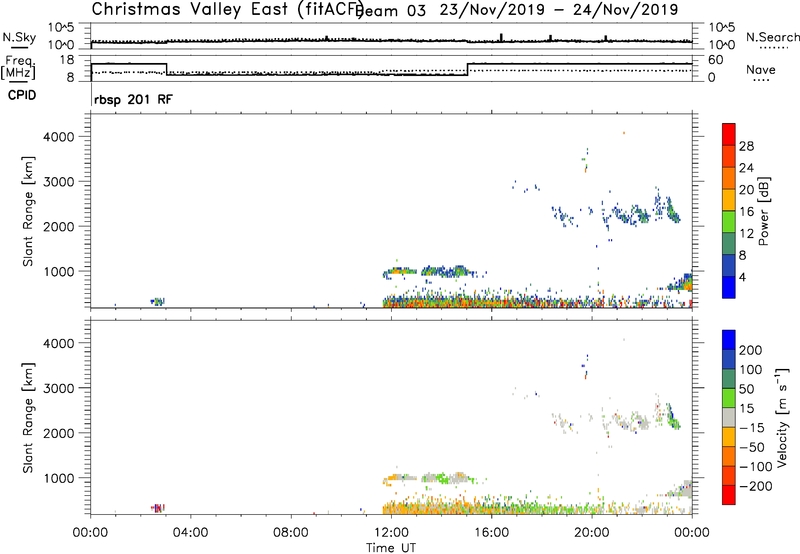Click "20" on the power color bar

746,190
